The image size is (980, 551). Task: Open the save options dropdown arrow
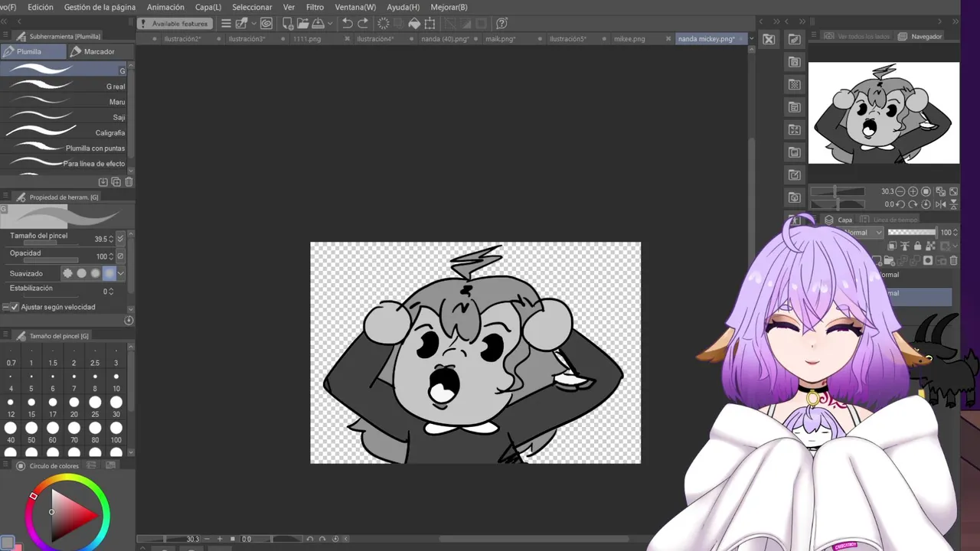[331, 24]
